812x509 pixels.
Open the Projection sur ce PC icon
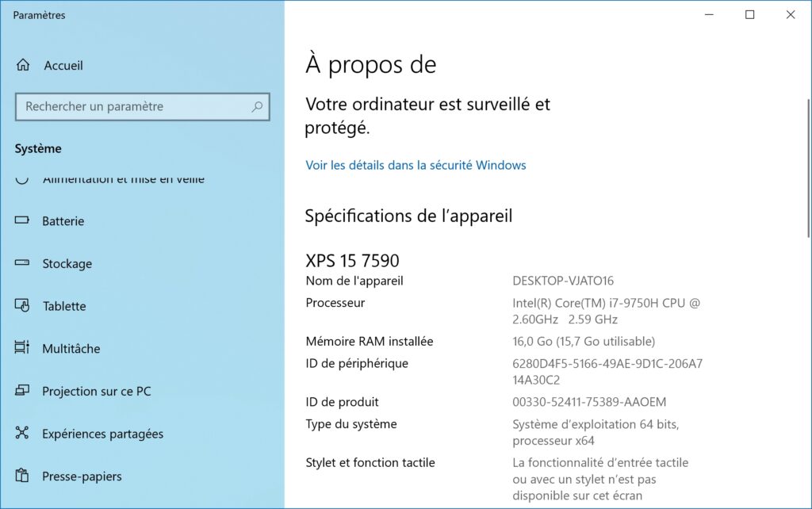click(x=21, y=390)
